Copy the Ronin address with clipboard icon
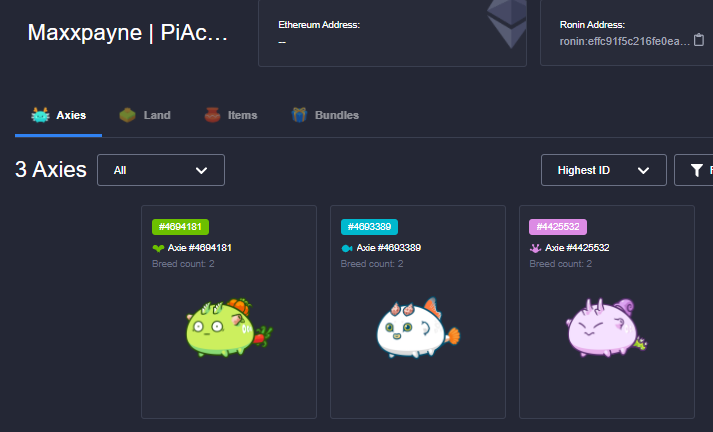This screenshot has width=713, height=432. tap(699, 40)
